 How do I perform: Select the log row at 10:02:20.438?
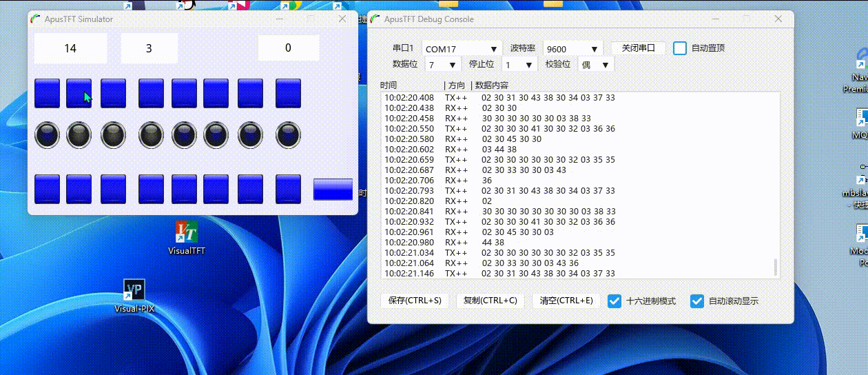577,108
